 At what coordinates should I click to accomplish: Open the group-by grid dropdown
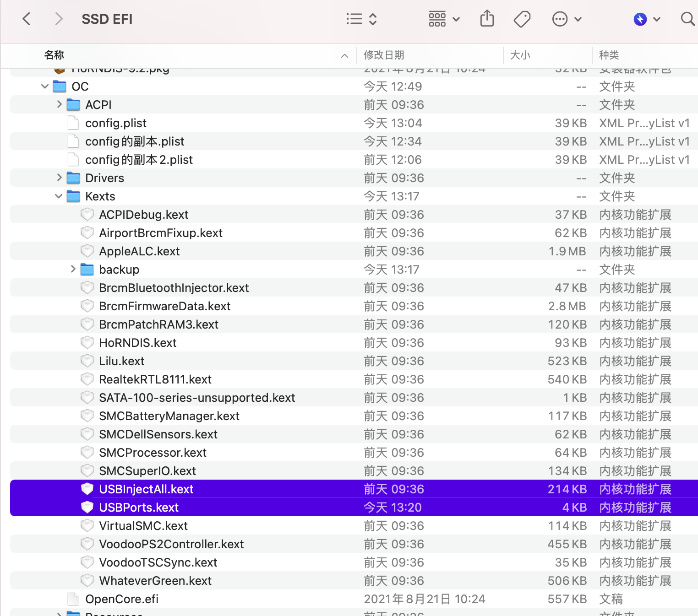[444, 19]
